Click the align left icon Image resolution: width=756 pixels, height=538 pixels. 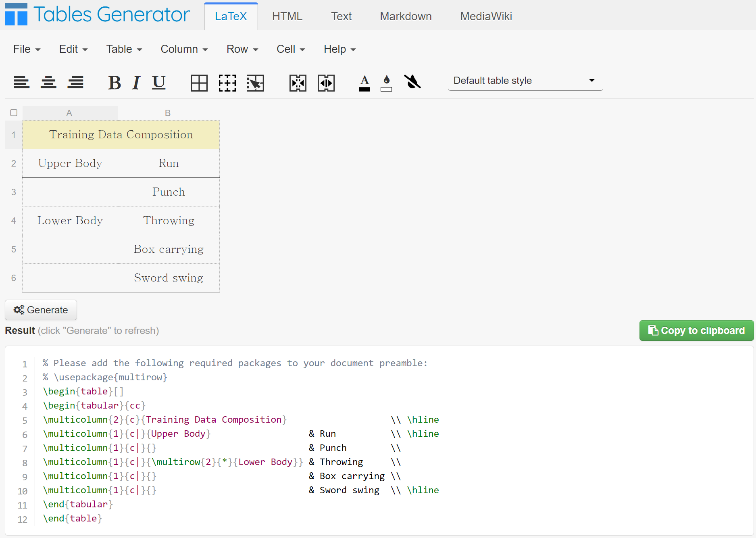pos(21,82)
